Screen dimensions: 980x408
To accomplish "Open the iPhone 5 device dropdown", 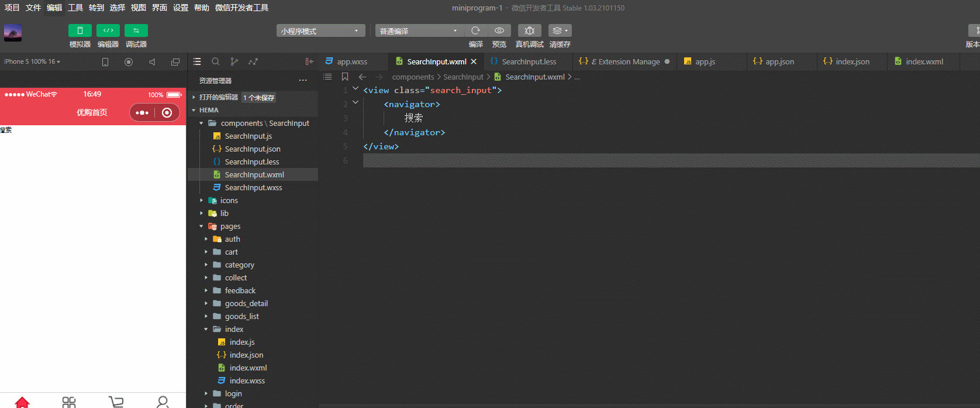I will (32, 61).
